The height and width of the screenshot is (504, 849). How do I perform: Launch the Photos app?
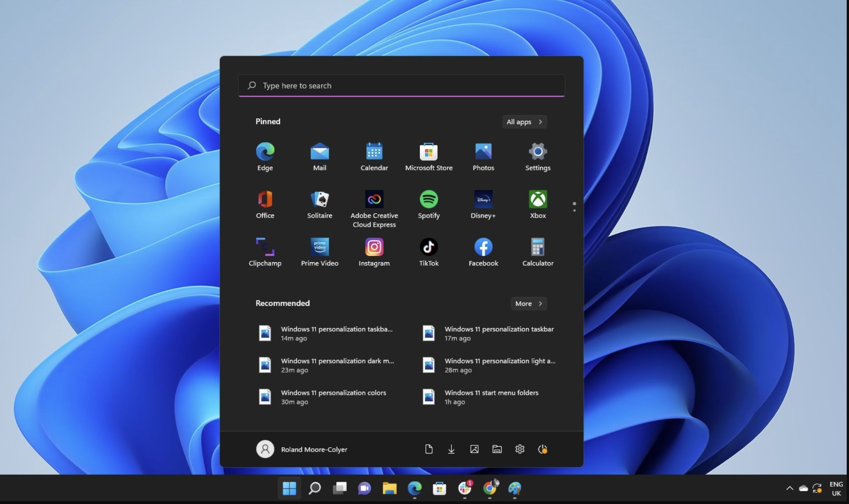pyautogui.click(x=483, y=157)
